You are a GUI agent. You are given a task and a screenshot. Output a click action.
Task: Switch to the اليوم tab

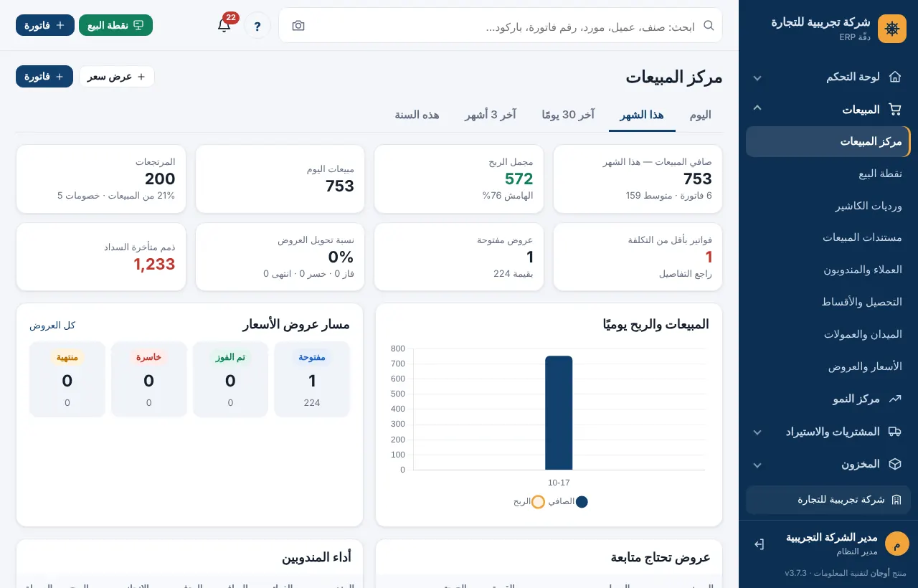coord(700,115)
